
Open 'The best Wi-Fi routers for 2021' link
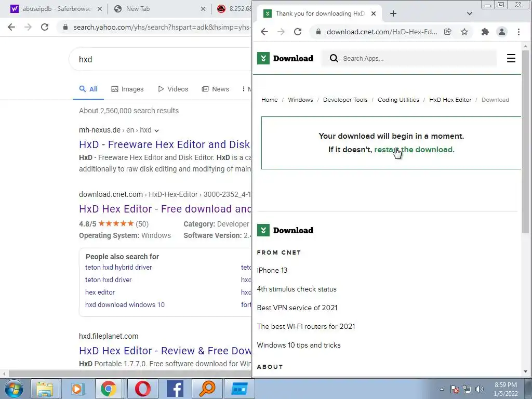click(x=305, y=326)
